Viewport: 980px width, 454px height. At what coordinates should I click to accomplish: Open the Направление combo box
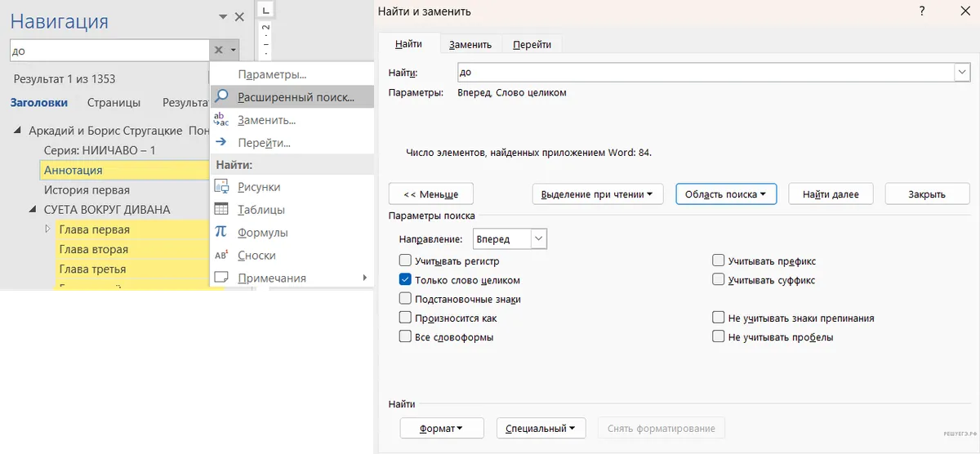[x=510, y=239]
